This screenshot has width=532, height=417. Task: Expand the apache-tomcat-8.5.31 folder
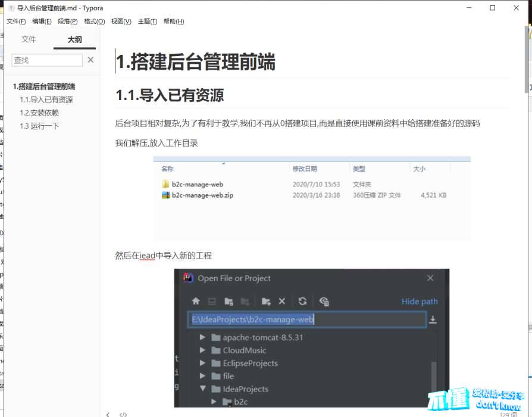click(x=203, y=337)
